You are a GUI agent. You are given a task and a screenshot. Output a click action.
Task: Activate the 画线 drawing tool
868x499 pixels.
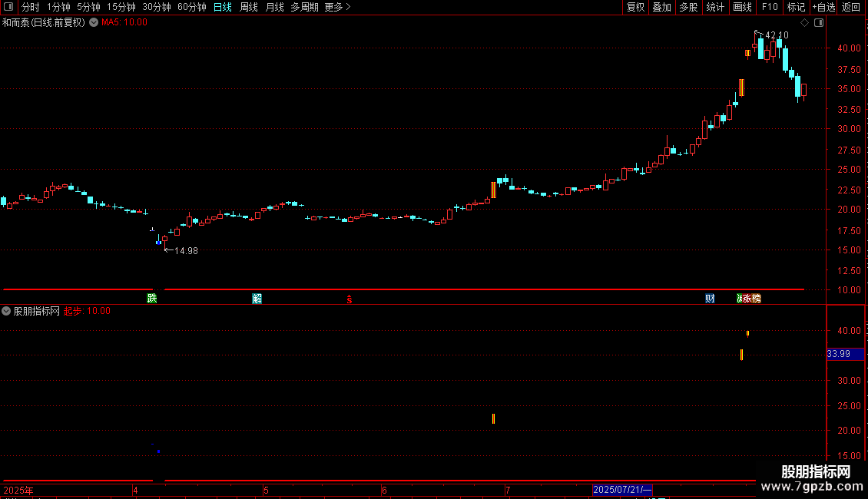click(x=742, y=7)
